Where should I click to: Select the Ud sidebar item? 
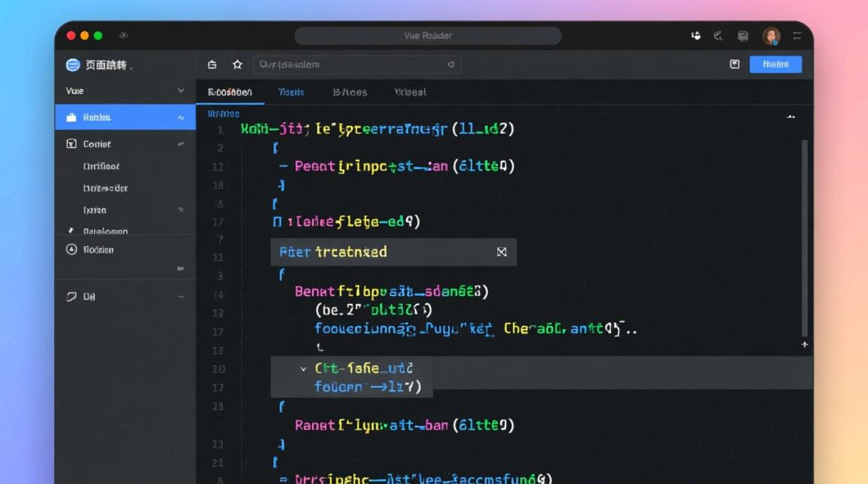125,297
